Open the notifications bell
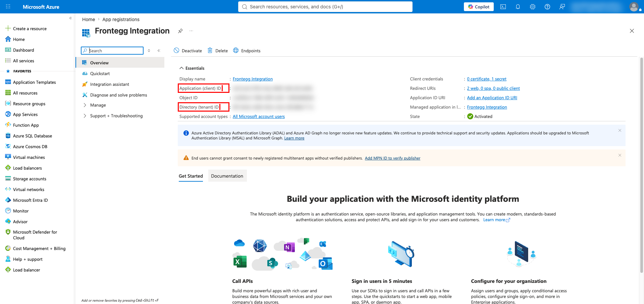 coord(518,7)
